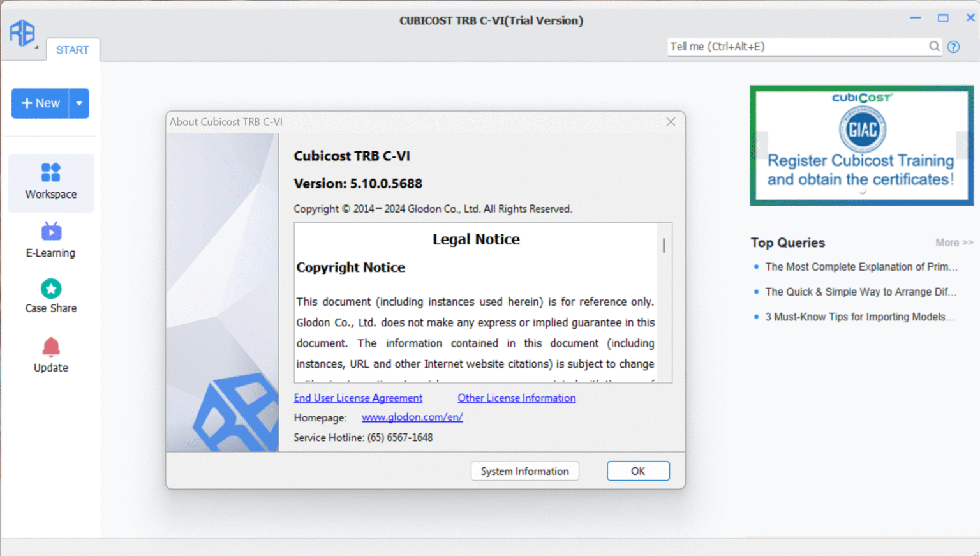Image resolution: width=980 pixels, height=556 pixels.
Task: Show the previous banner with left arrow
Action: (759, 146)
